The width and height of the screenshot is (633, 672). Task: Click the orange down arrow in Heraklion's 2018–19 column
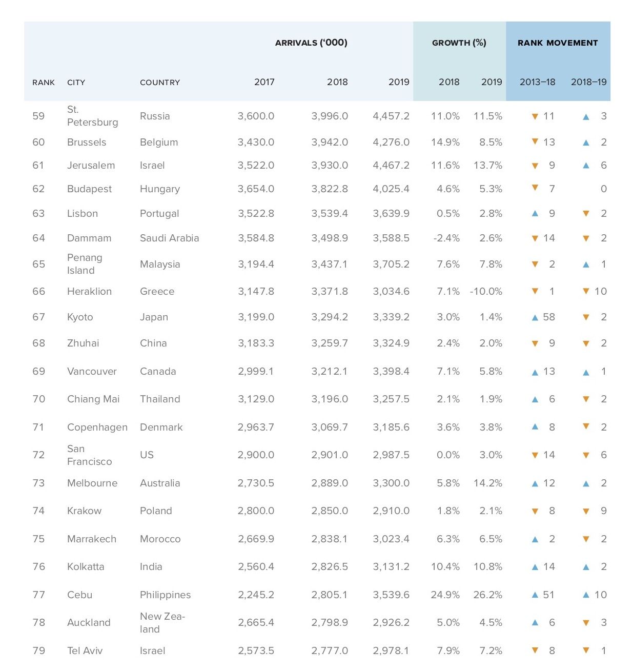pos(586,291)
